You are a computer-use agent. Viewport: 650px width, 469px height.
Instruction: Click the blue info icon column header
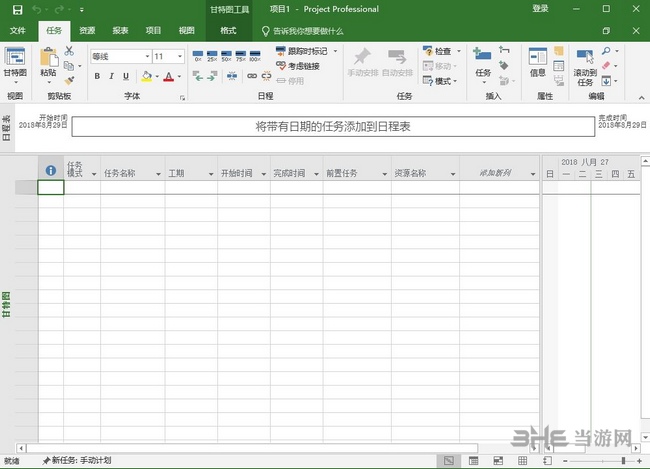click(x=51, y=170)
